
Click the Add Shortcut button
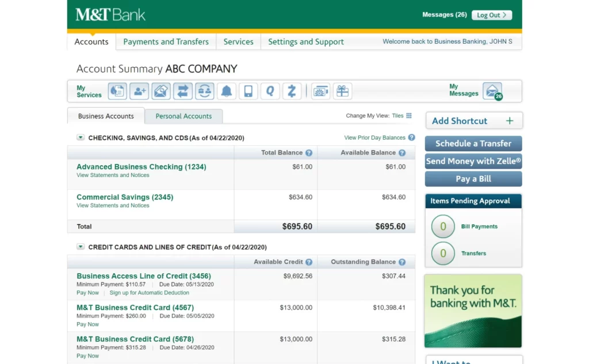pos(474,121)
